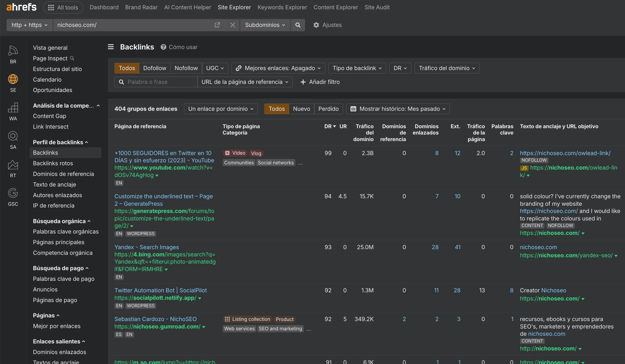Open URL de la página de referencia dropdown
The image size is (625, 364).
click(245, 82)
